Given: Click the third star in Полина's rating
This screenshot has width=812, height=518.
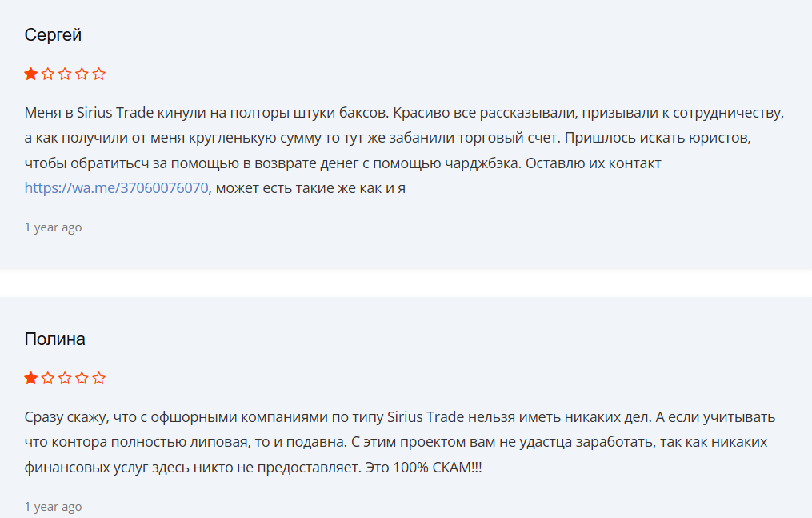Looking at the screenshot, I should [64, 377].
